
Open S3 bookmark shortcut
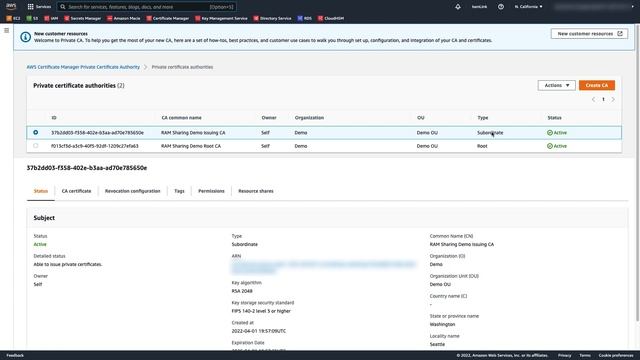[32, 18]
